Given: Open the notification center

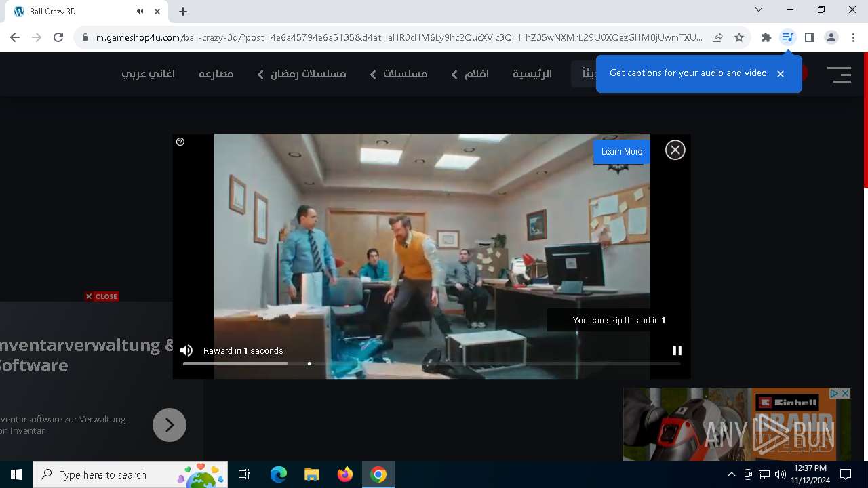Looking at the screenshot, I should pos(846,474).
